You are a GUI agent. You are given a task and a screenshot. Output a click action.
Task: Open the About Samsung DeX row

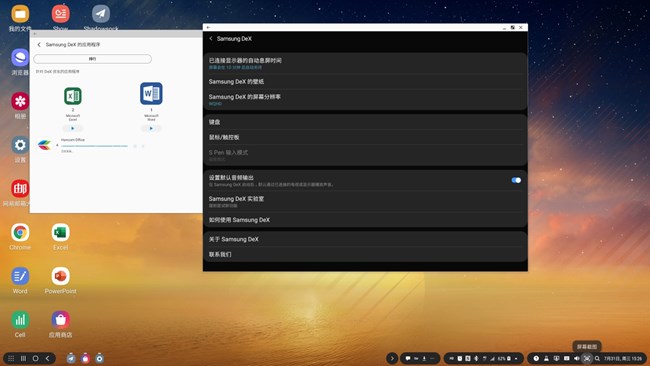(365, 239)
